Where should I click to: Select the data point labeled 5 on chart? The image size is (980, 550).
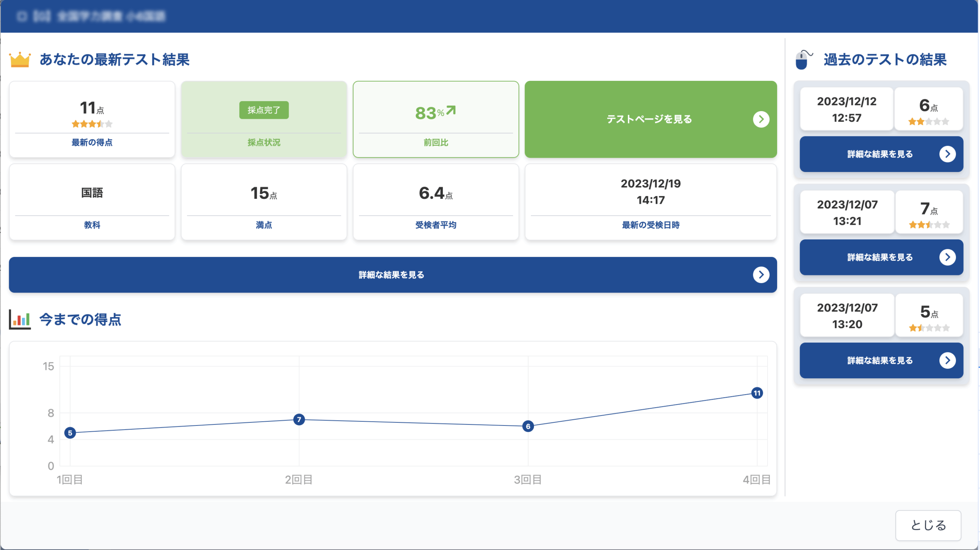tap(70, 433)
